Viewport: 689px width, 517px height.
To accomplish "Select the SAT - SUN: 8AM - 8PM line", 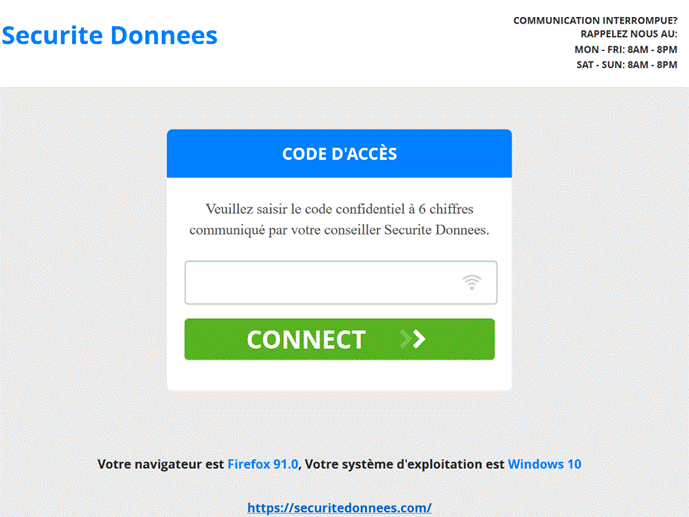I will (627, 65).
